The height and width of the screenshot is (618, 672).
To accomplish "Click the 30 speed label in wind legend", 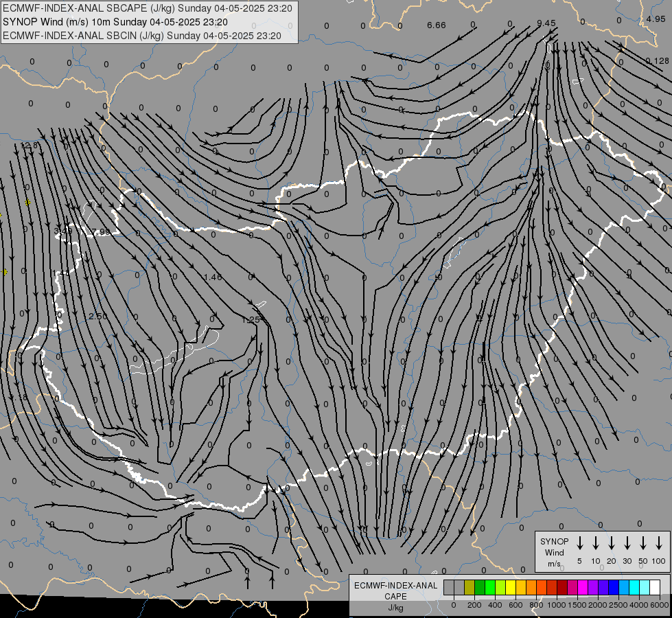I will click(x=627, y=562).
